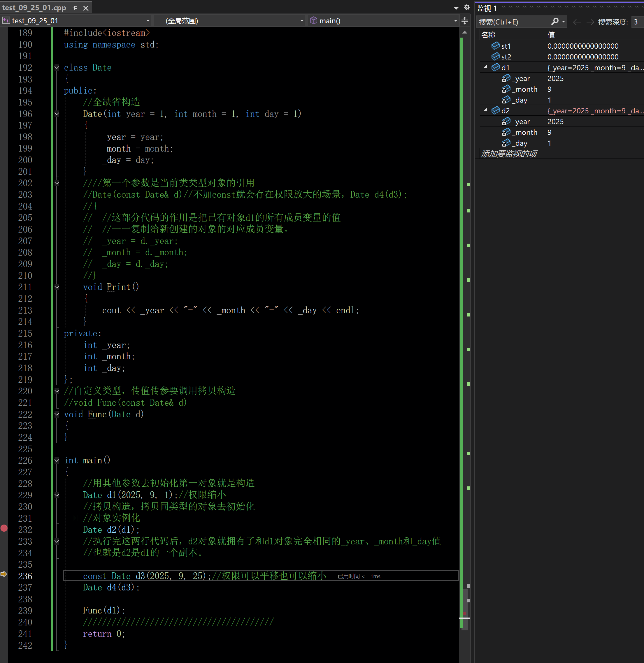Select _month under d2

[x=562, y=132]
